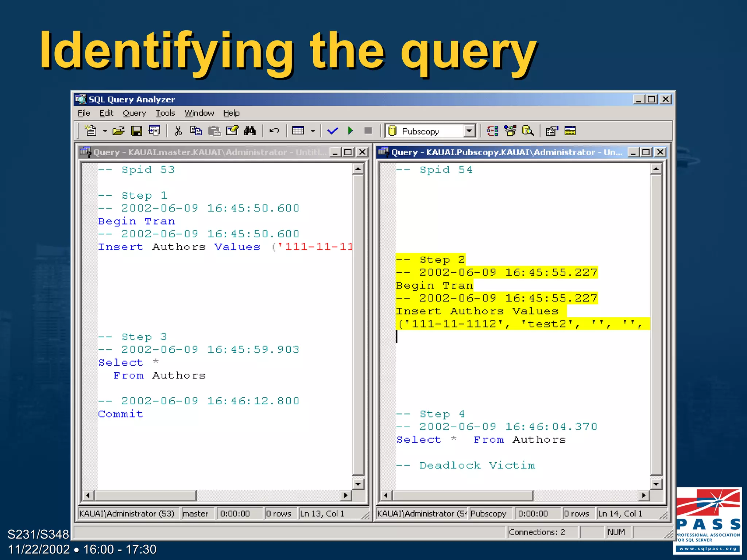Click horizontal scrollbar right arrow in Spid 53 pane
Screen dimensions: 747x560
pyautogui.click(x=345, y=495)
